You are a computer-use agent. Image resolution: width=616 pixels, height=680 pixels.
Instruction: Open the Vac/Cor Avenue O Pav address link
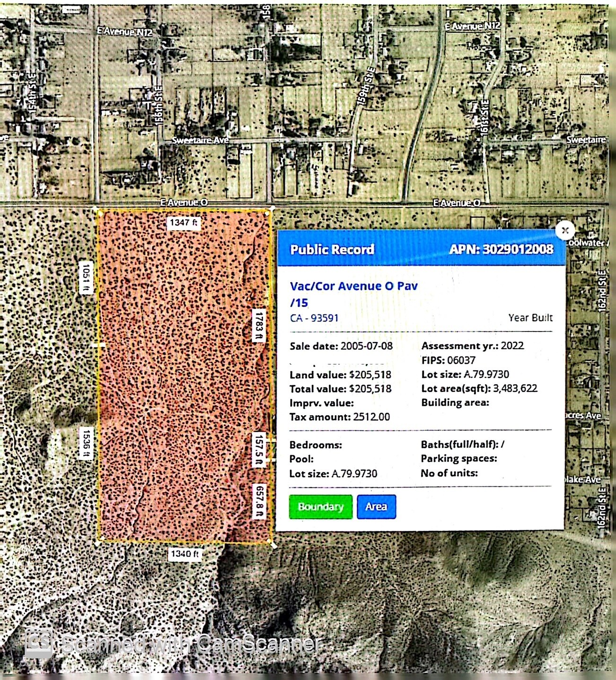click(353, 286)
